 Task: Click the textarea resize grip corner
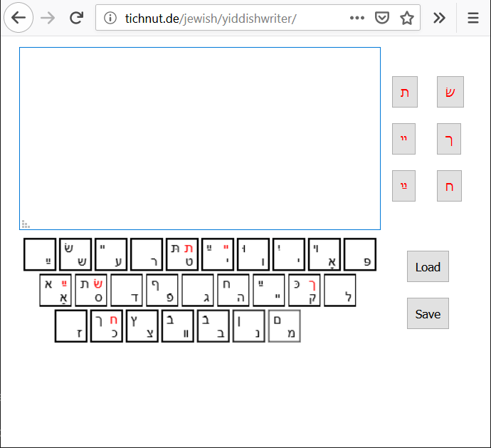[x=26, y=224]
